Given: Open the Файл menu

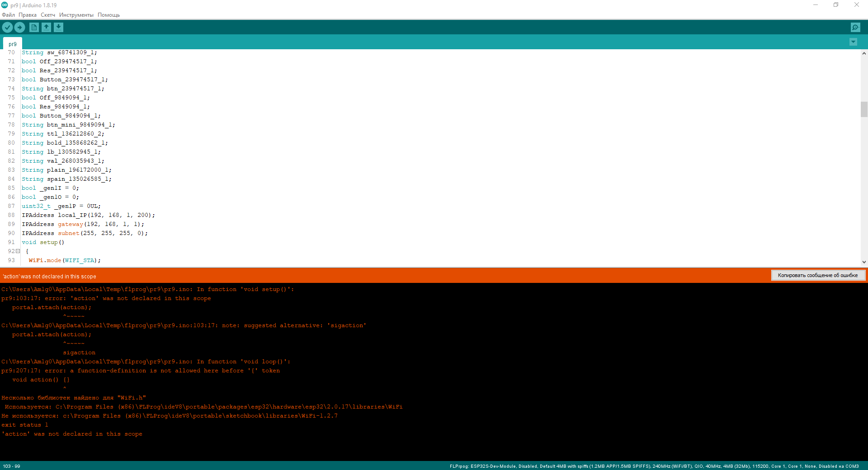Looking at the screenshot, I should (8, 15).
